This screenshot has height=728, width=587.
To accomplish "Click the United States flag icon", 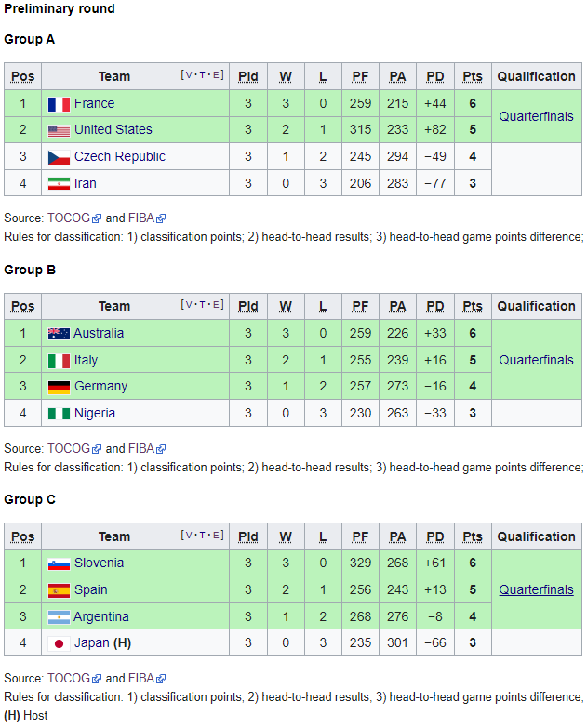I will tap(59, 130).
